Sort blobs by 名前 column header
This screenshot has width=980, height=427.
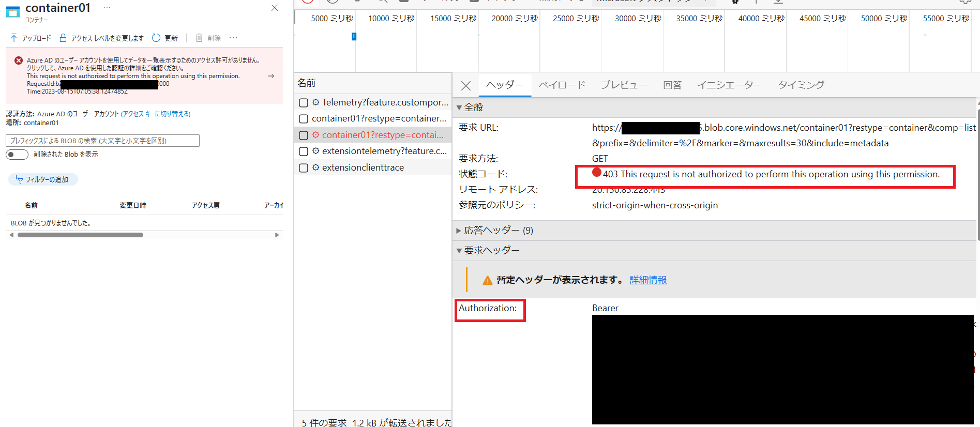(x=31, y=205)
